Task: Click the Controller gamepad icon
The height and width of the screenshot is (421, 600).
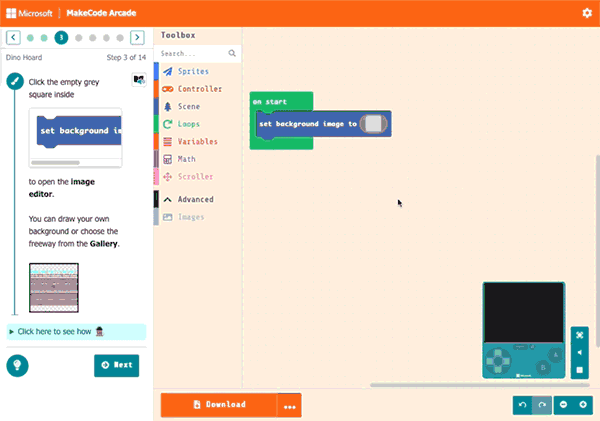Action: [168, 89]
